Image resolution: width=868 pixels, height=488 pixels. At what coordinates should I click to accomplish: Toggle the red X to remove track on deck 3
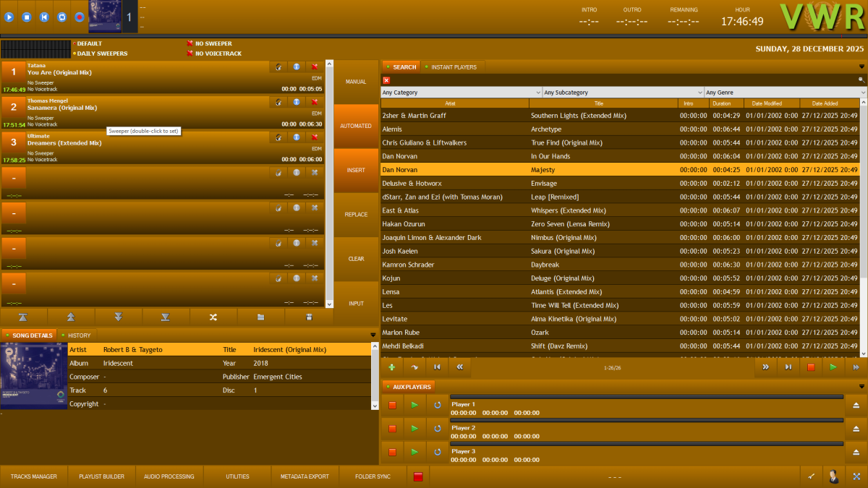[313, 137]
